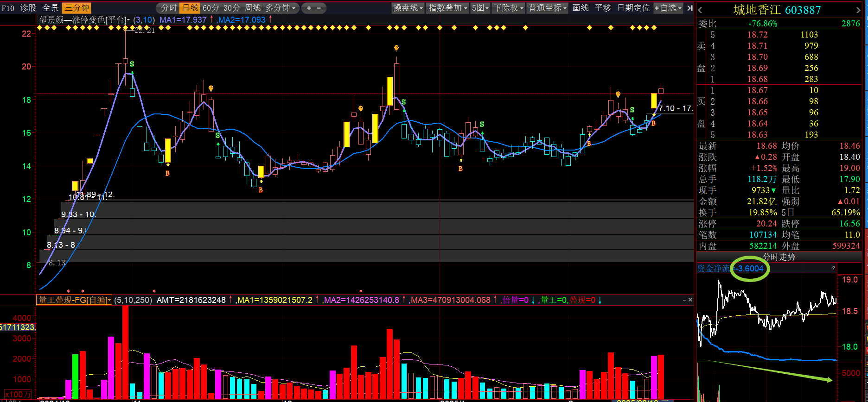Screen dimensions: 868x402
Task: Open the 普通坐标 coordinate dropdown
Action: [548, 8]
